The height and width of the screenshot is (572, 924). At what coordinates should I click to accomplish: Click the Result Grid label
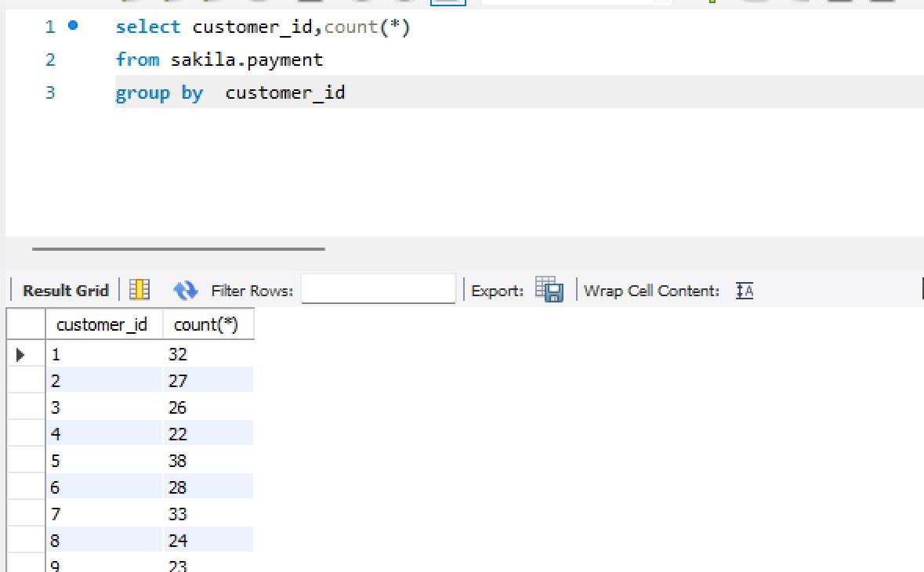(x=65, y=291)
